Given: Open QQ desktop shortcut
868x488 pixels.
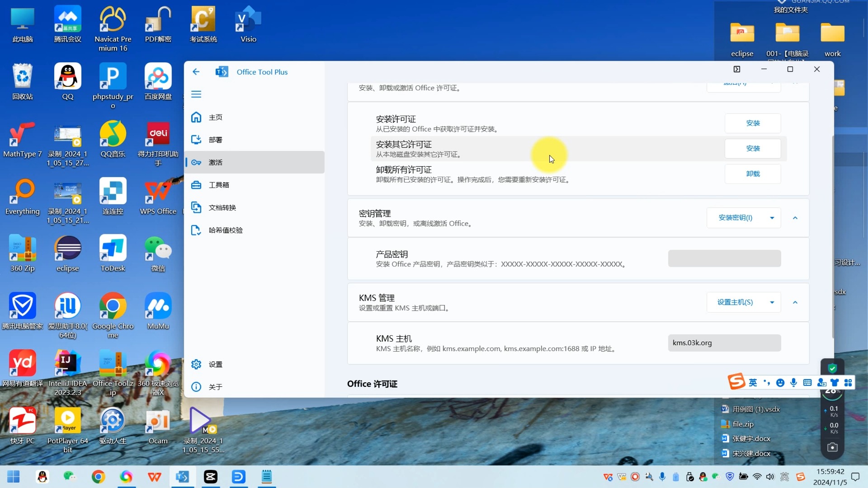Looking at the screenshot, I should 68,82.
